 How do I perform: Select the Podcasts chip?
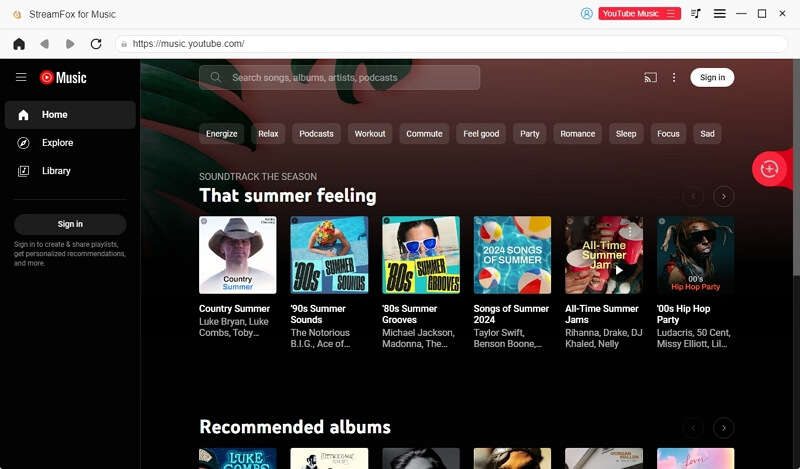tap(316, 134)
